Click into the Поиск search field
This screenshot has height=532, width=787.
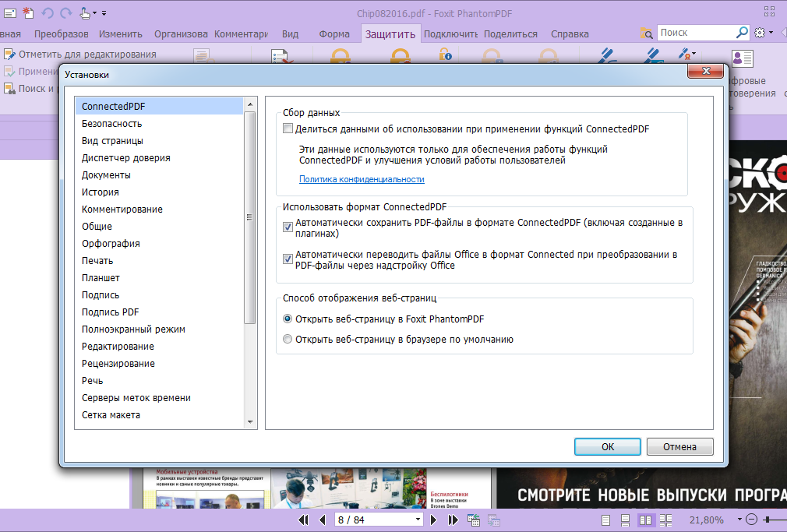[696, 33]
